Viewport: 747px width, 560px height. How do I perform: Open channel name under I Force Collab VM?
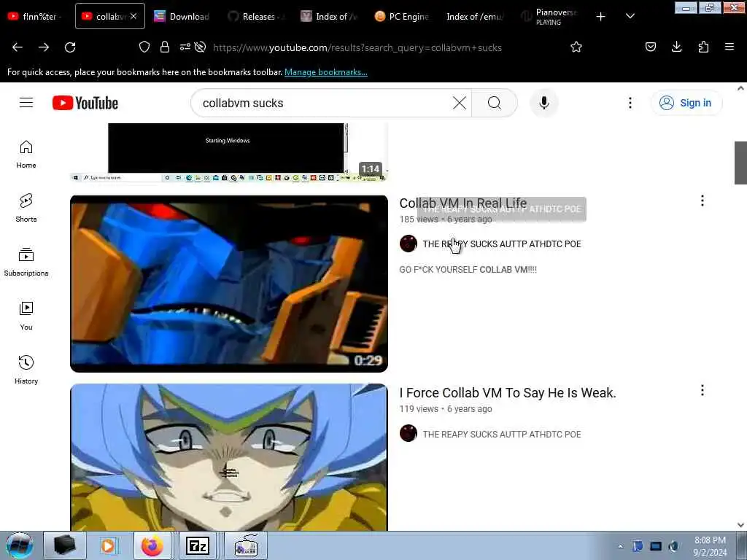(502, 435)
